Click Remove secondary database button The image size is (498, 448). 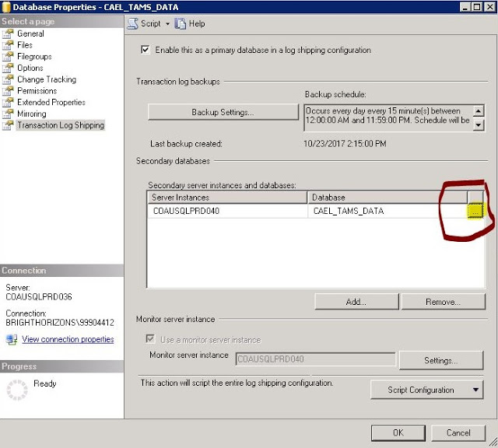[444, 301]
